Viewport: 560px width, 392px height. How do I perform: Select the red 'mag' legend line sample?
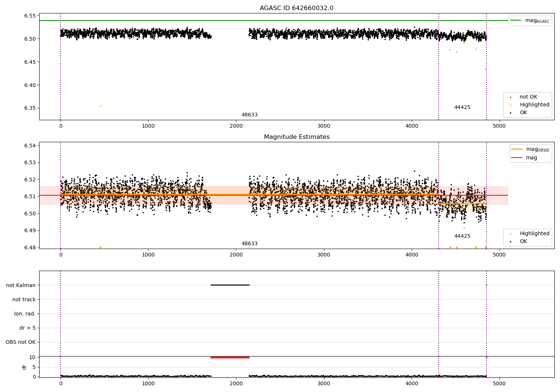[x=517, y=158]
